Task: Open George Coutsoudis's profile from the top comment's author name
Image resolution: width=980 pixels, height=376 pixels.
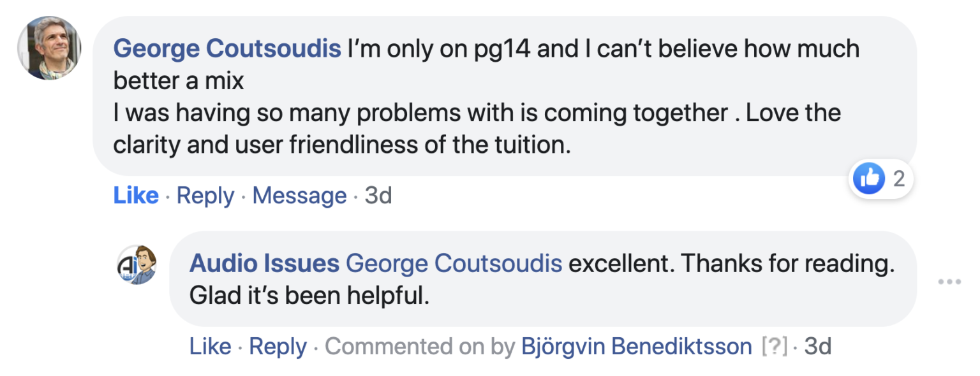Action: [x=227, y=49]
